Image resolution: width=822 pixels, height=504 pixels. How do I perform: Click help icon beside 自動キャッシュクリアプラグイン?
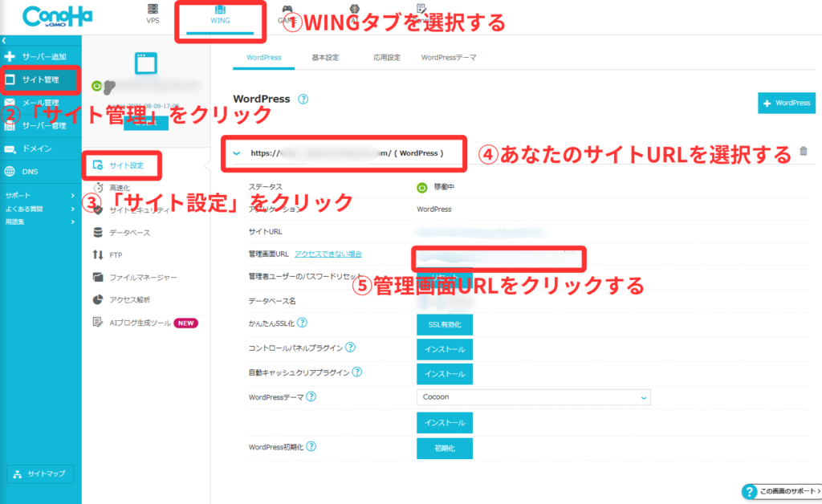click(x=356, y=372)
